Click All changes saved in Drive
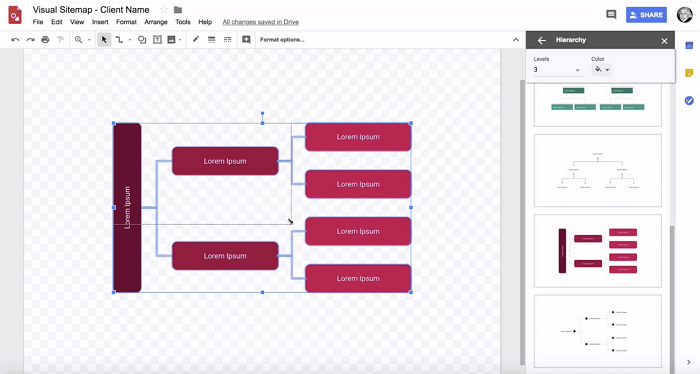The height and width of the screenshot is (374, 700). (x=261, y=22)
